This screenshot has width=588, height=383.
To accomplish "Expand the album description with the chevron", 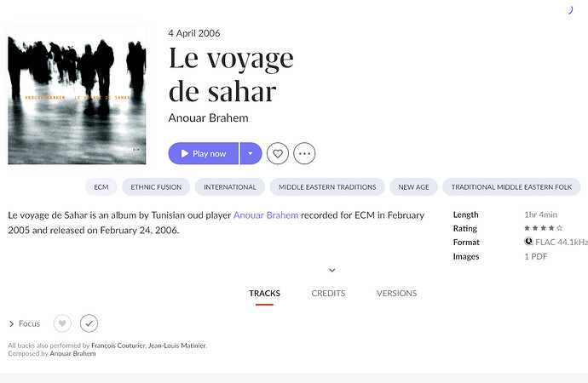I will pyautogui.click(x=331, y=271).
